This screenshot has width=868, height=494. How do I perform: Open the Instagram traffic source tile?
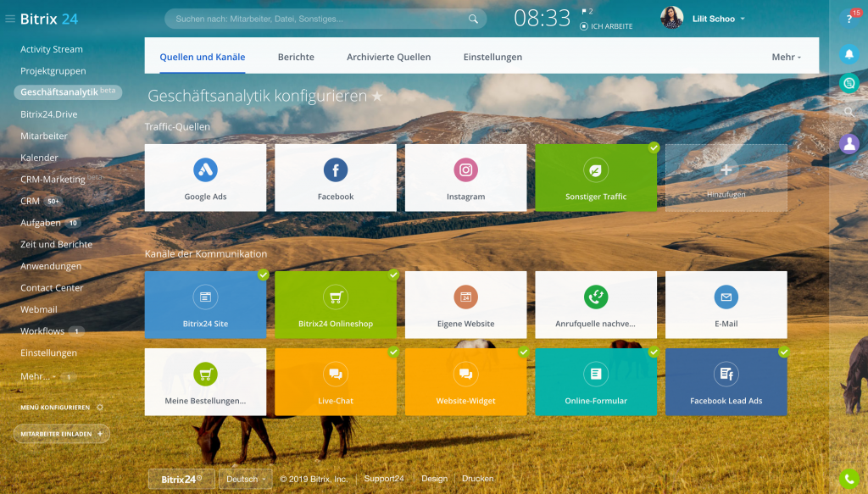pyautogui.click(x=465, y=178)
